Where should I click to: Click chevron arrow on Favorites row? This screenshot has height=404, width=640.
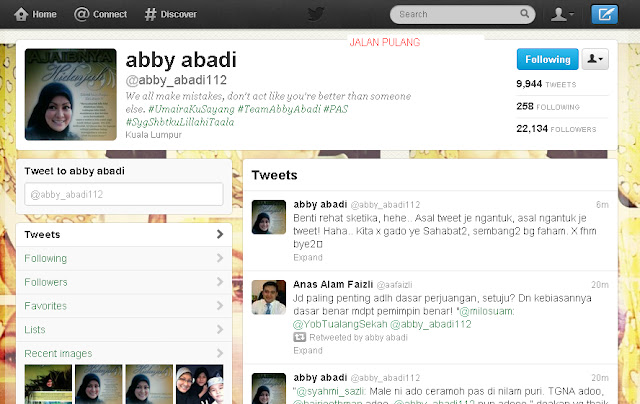pyautogui.click(x=220, y=305)
